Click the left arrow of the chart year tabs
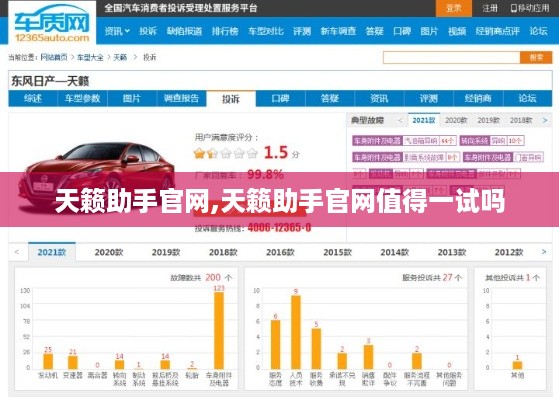Screen dimensions: 559x400 [16, 252]
